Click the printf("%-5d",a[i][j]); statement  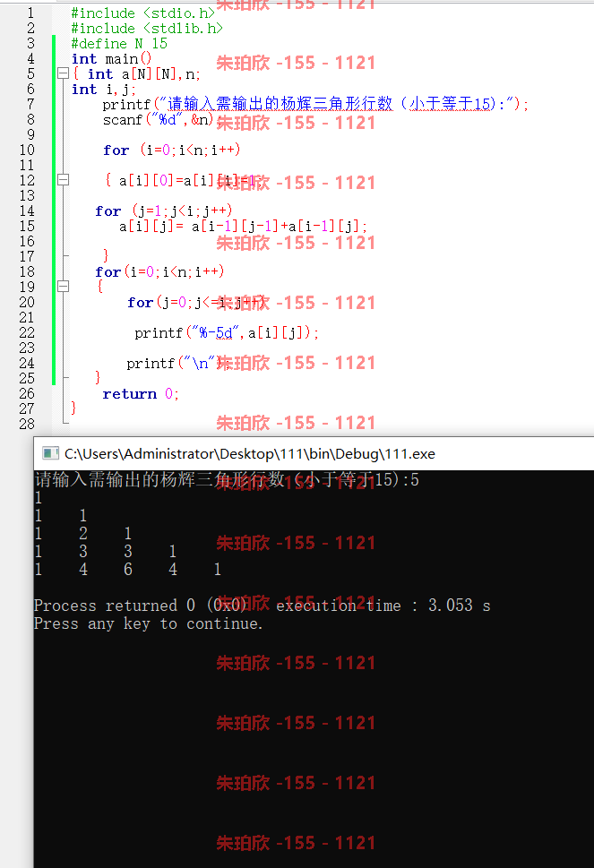click(x=227, y=332)
